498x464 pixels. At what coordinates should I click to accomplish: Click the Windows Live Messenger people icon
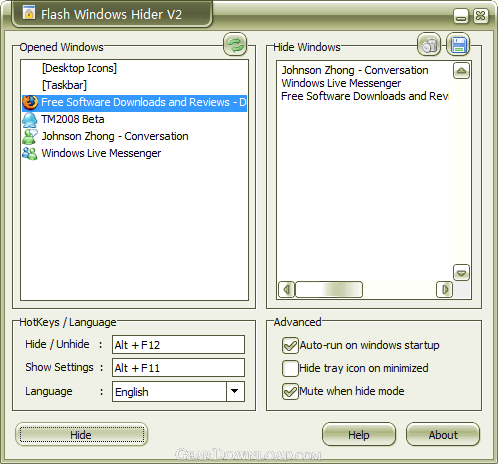click(30, 154)
